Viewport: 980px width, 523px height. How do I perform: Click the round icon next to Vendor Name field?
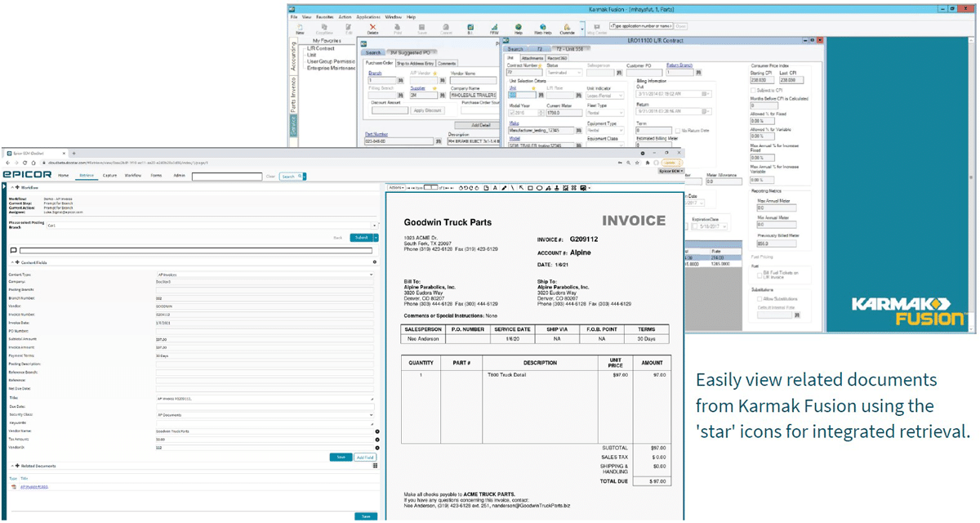click(377, 431)
